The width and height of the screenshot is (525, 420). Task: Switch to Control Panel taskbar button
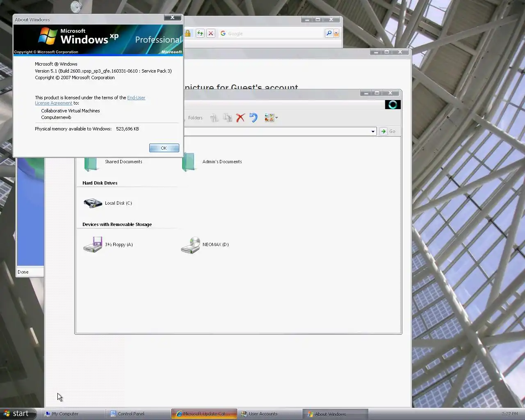(x=138, y=414)
